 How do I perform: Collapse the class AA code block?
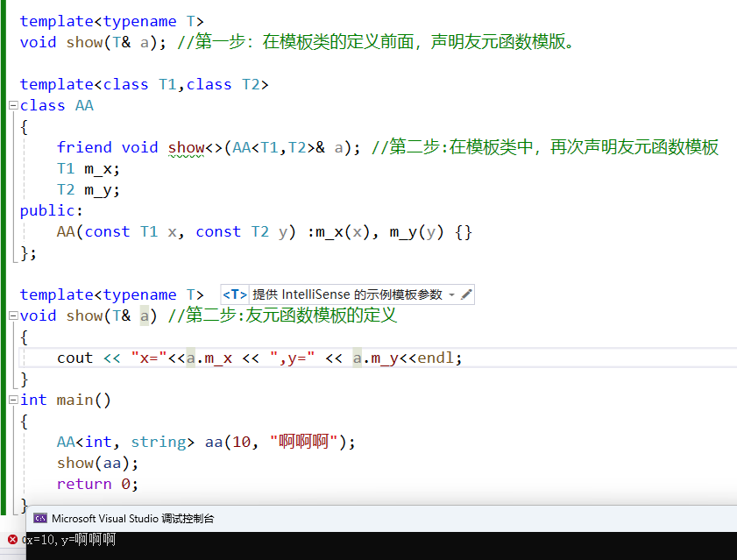tap(14, 105)
